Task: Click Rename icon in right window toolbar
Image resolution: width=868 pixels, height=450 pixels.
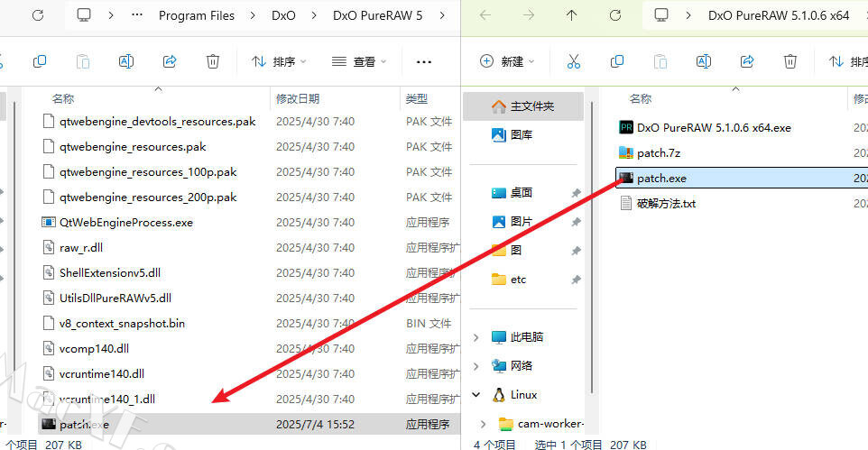Action: coord(704,61)
